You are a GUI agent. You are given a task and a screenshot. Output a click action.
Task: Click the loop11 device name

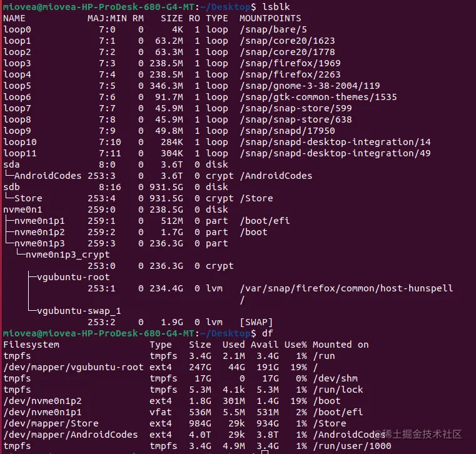coord(20,153)
